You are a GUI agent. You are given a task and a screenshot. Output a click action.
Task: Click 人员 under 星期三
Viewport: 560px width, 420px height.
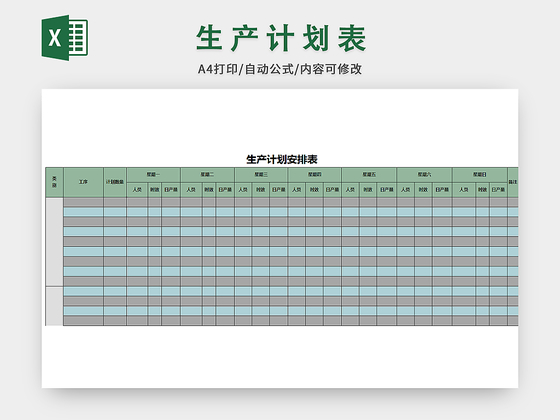tap(243, 190)
